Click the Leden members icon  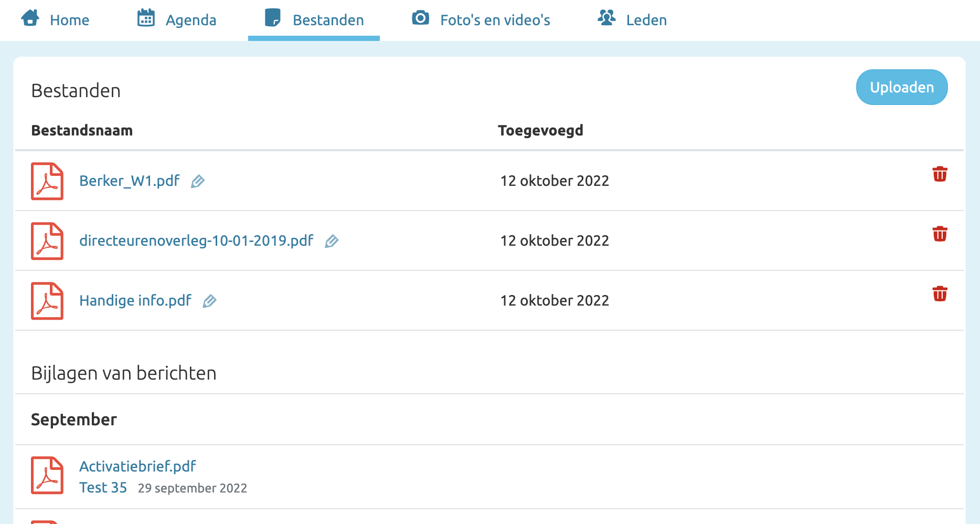pyautogui.click(x=607, y=17)
